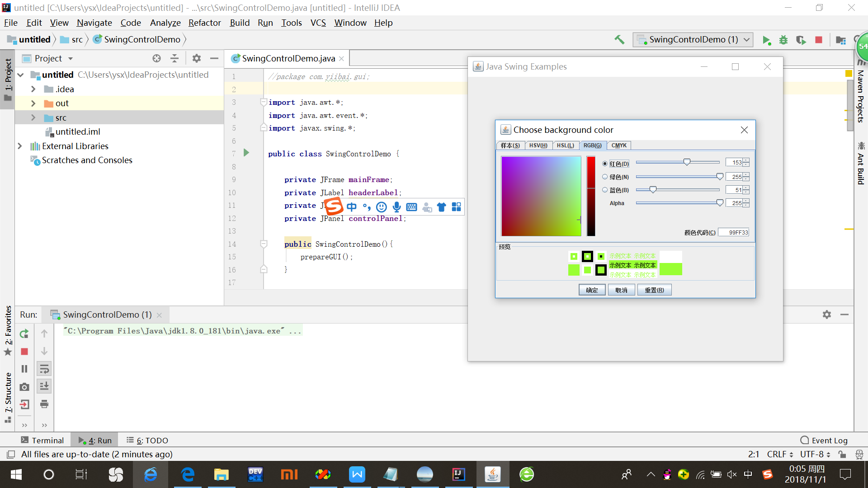868x488 pixels.
Task: Rerun the program from the Run panel
Action: tap(24, 334)
